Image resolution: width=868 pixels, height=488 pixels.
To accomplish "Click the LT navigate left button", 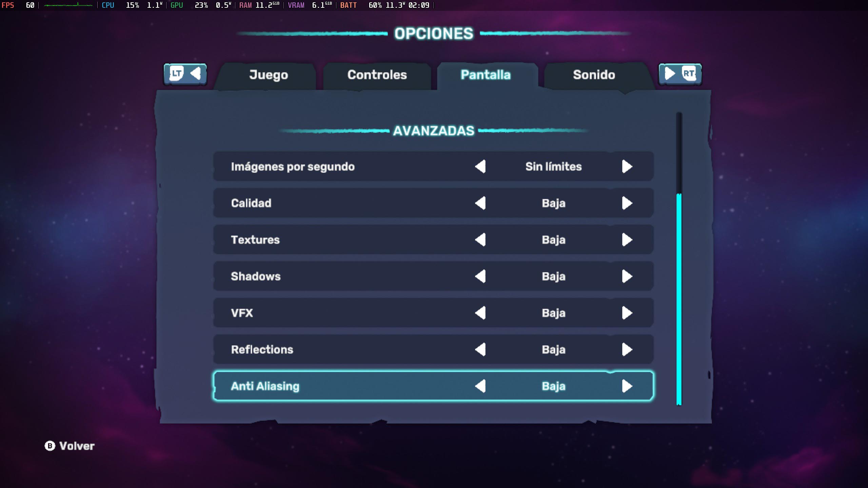I will point(185,74).
